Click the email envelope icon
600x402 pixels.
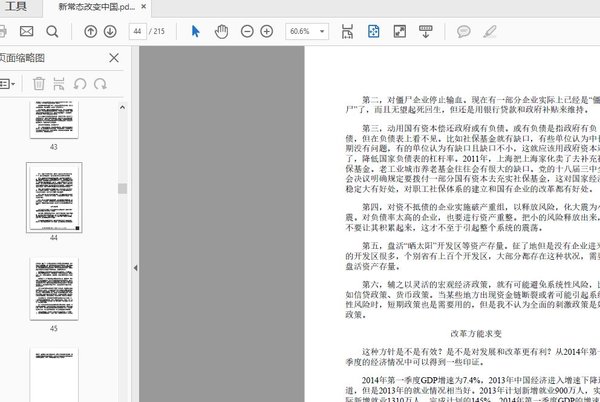tap(27, 31)
